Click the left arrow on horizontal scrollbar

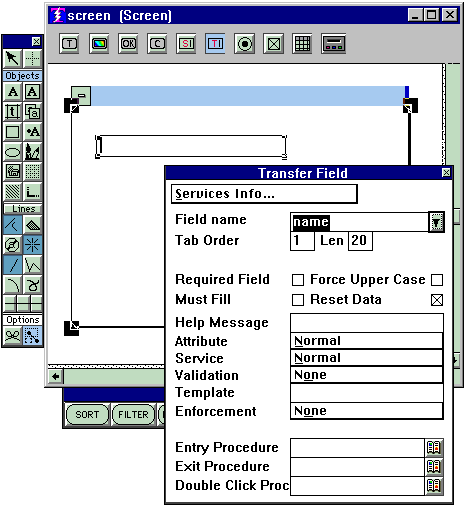[56, 377]
